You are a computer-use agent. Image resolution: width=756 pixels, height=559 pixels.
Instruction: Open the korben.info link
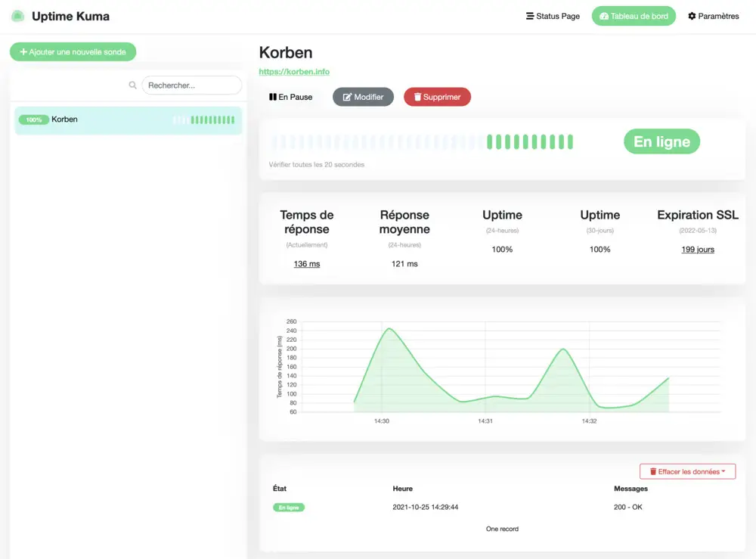294,72
